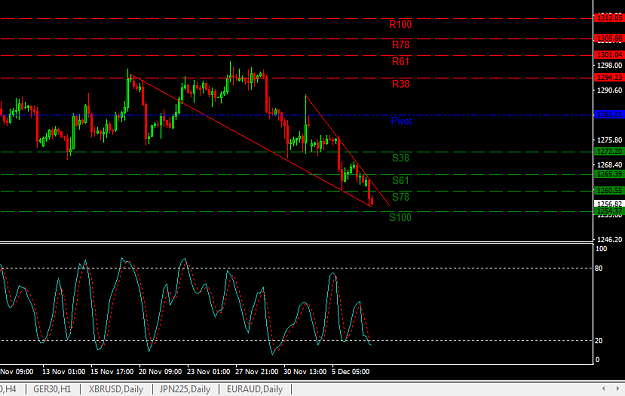Select the 1301.04 red price tag
This screenshot has height=396, width=625.
tap(609, 55)
